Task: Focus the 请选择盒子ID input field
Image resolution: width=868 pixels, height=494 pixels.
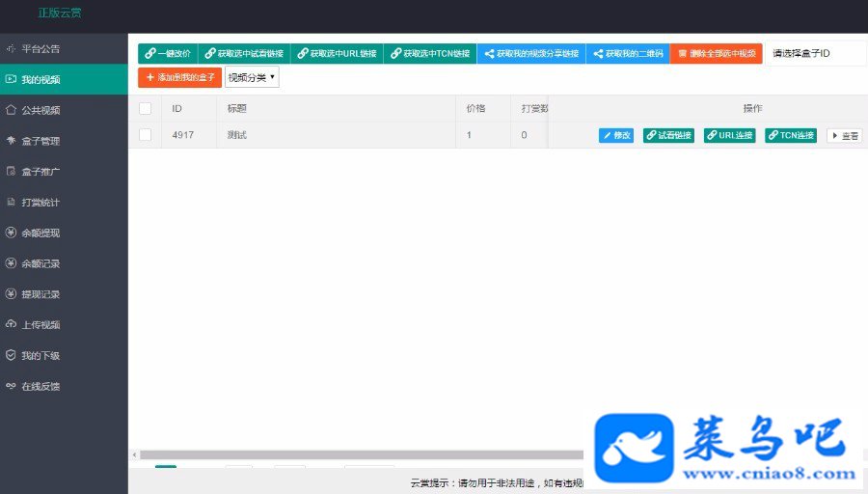Action: click(x=815, y=54)
